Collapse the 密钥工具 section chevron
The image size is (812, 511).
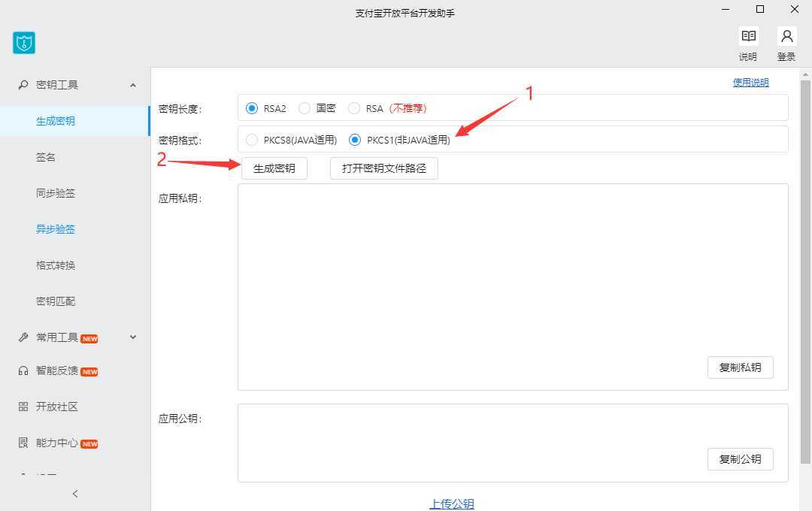click(x=132, y=84)
